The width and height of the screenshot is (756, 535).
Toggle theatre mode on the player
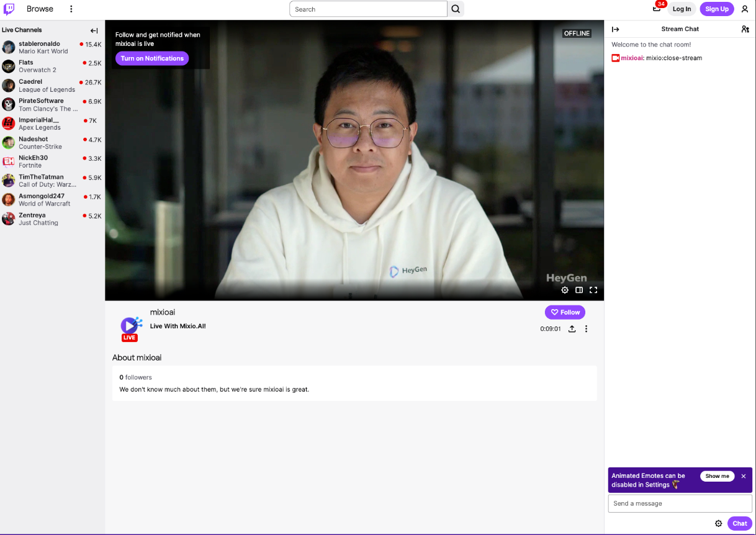coord(579,290)
